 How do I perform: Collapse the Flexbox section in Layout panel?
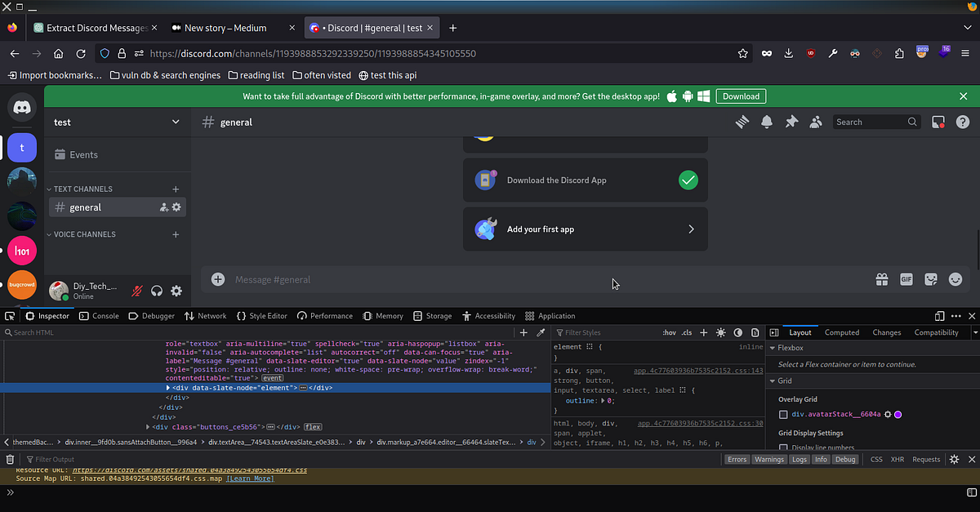[771, 347]
